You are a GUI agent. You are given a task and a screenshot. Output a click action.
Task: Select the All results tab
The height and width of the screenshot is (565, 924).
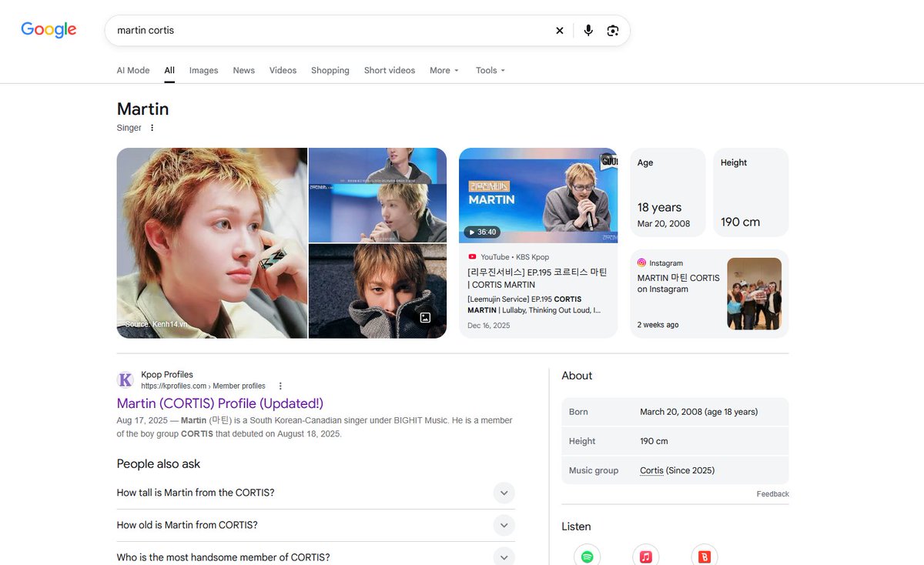pos(169,70)
